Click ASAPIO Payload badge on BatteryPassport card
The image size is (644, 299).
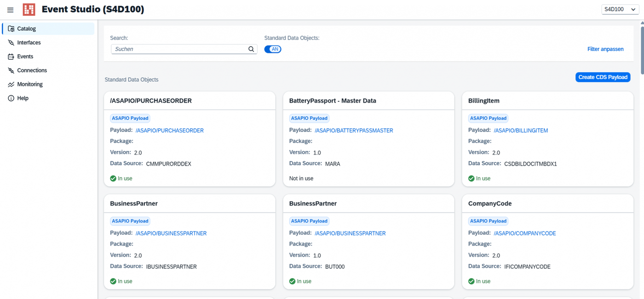tap(309, 118)
